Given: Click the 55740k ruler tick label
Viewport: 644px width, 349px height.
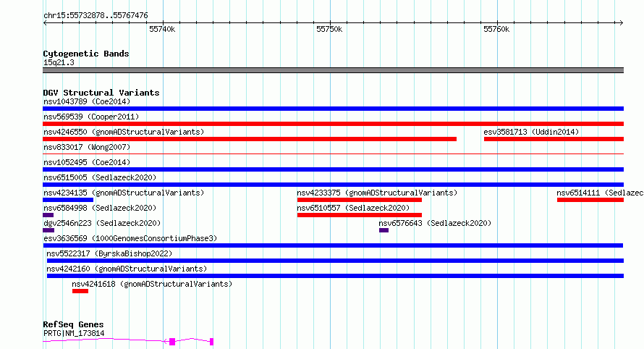Looking at the screenshot, I should click(162, 29).
